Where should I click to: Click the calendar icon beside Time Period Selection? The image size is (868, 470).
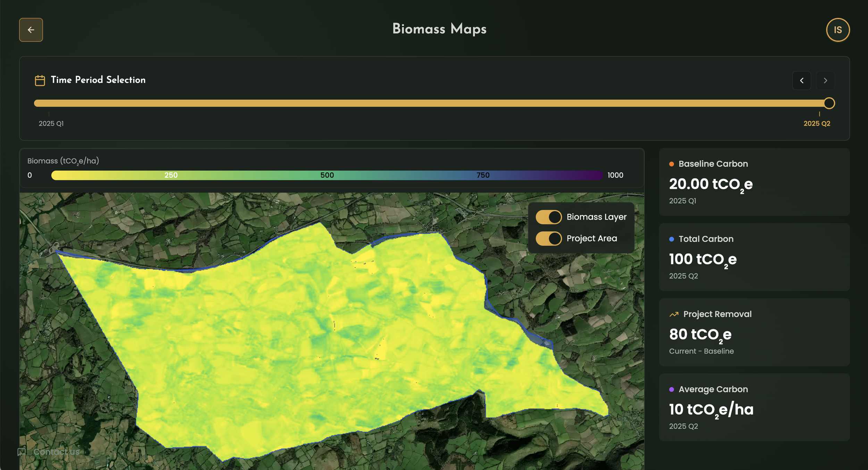40,80
